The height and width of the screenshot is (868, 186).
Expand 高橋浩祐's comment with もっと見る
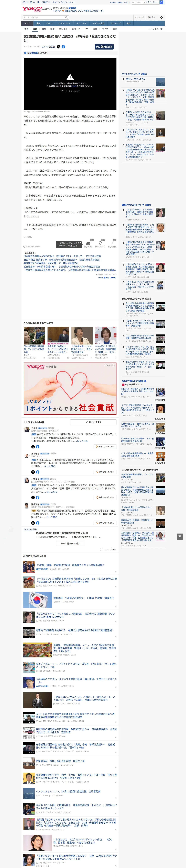pos(52,517)
